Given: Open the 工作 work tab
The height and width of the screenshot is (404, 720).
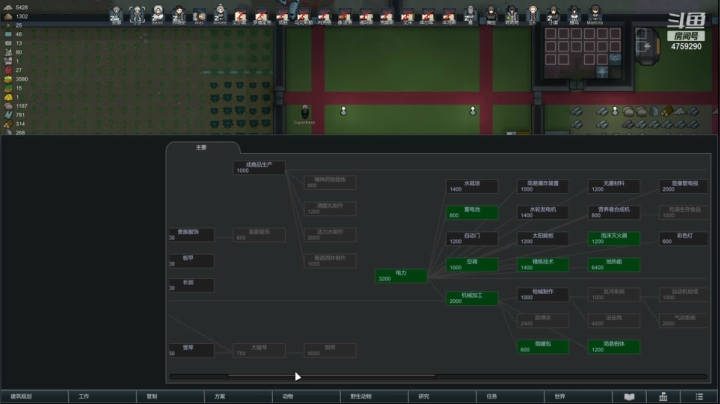Looking at the screenshot, I should (x=102, y=397).
